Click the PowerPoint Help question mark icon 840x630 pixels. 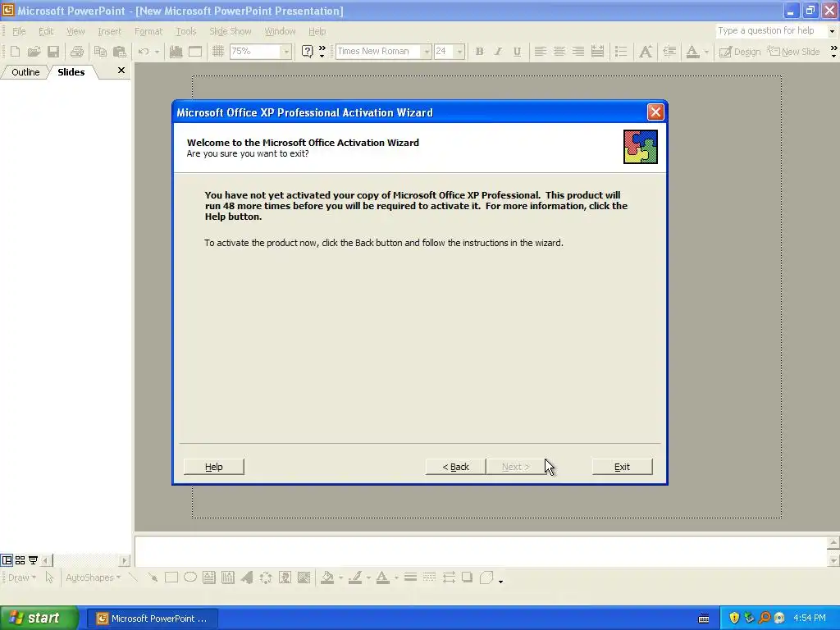[x=307, y=52]
